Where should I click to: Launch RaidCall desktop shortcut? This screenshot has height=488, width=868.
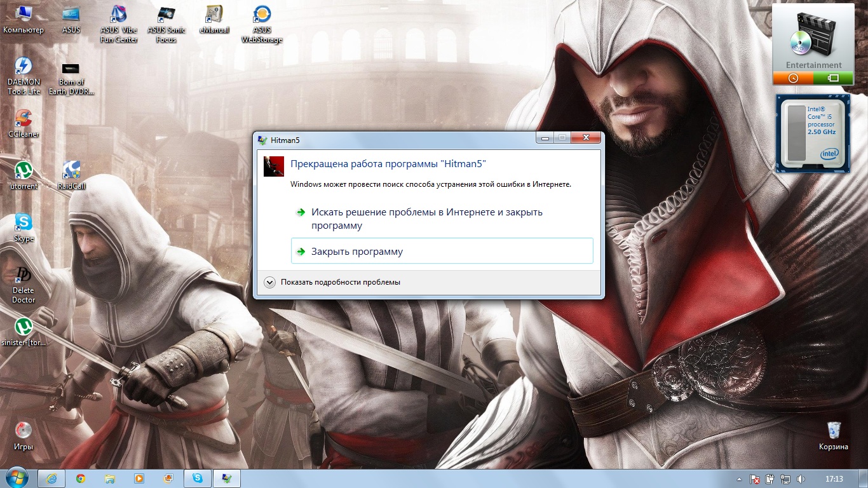point(71,175)
